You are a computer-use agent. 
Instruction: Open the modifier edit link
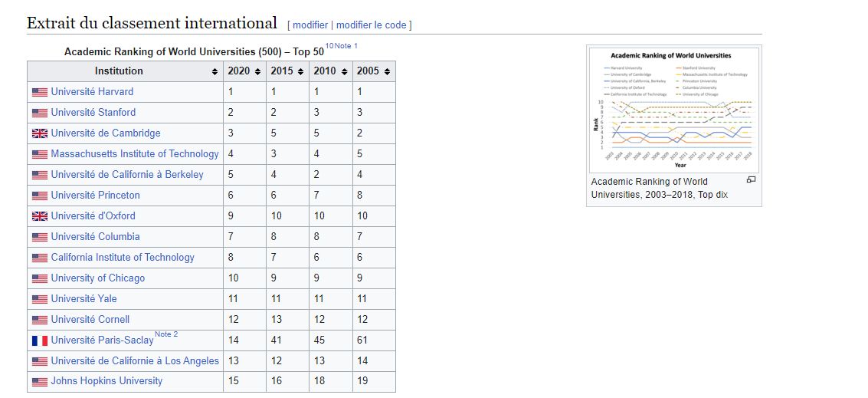[x=310, y=25]
